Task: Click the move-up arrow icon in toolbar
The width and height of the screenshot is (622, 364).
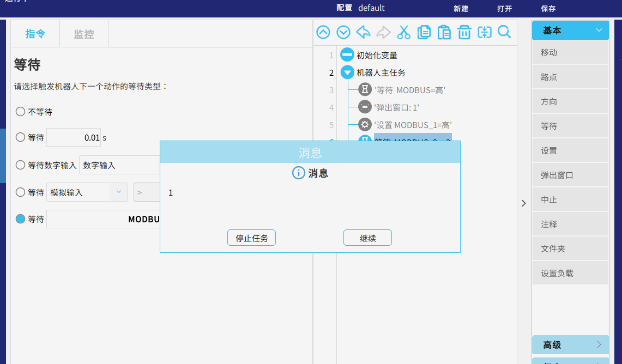Action: tap(323, 32)
